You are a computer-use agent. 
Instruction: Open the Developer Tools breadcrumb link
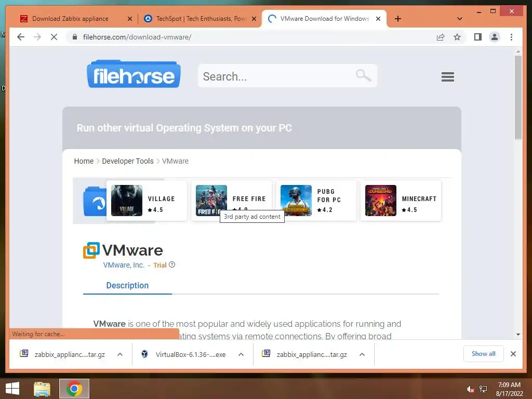click(128, 161)
